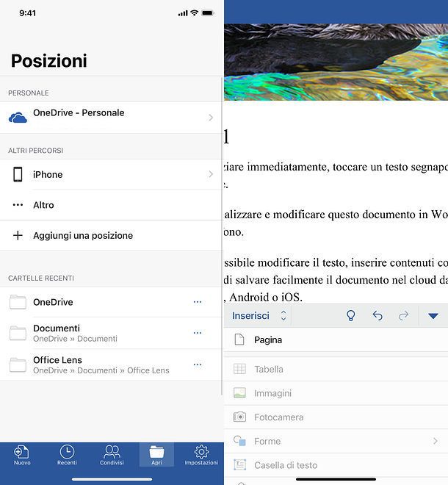448x485 pixels.
Task: Tap the CARTELLE RECENTI section header
Action: tap(41, 278)
